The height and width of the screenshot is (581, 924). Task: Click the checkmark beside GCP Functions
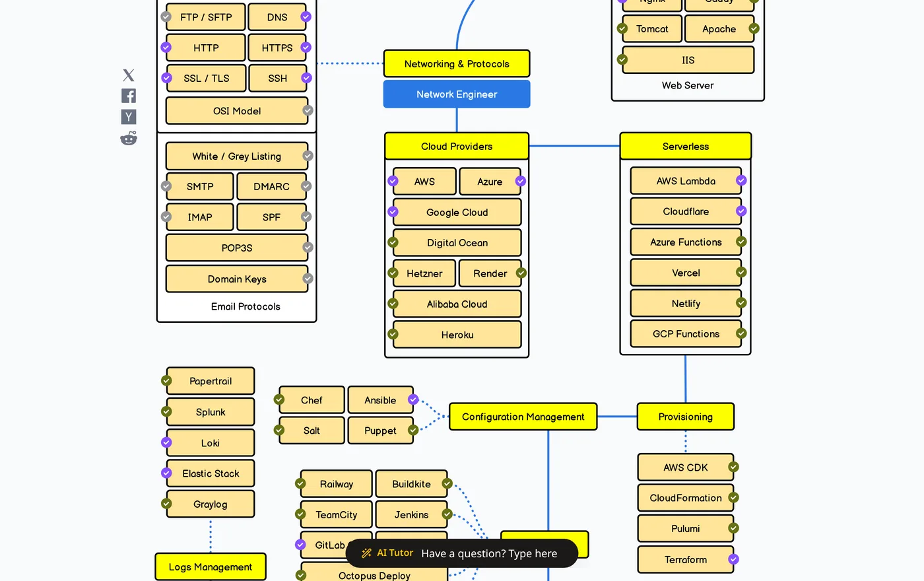click(741, 333)
